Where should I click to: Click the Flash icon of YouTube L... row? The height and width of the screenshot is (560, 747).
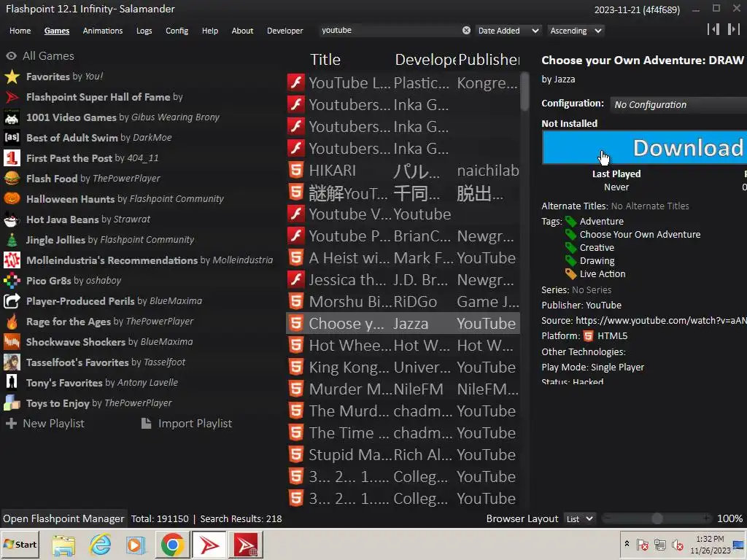[296, 82]
